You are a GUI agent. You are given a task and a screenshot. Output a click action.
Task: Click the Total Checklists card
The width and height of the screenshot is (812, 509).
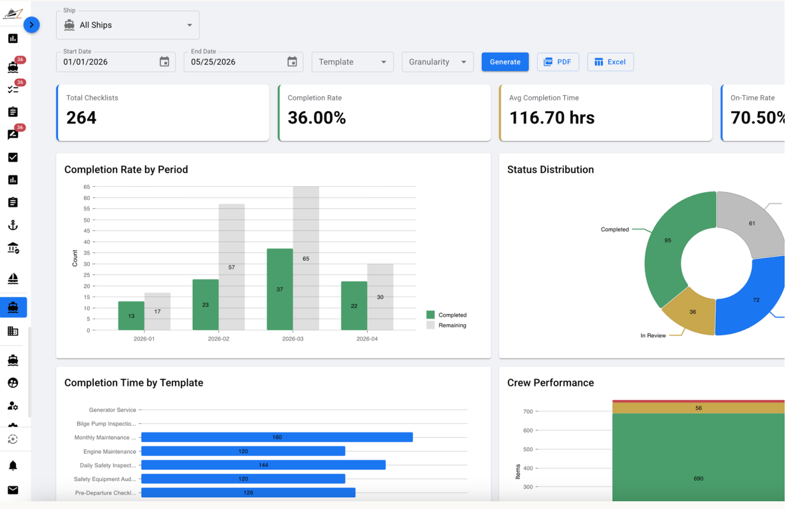(163, 113)
